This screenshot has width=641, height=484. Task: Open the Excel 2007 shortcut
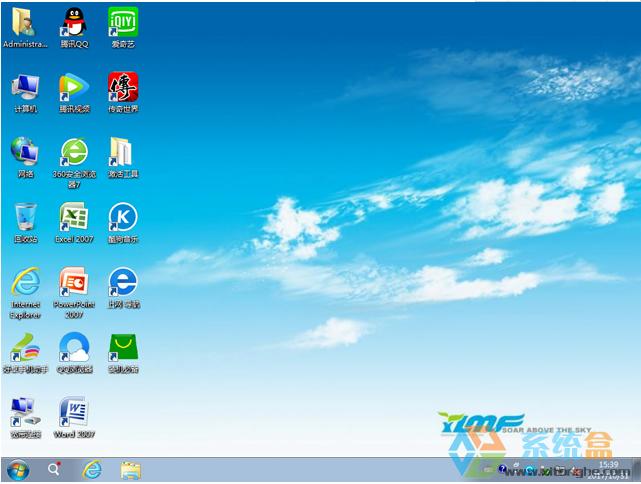(73, 218)
